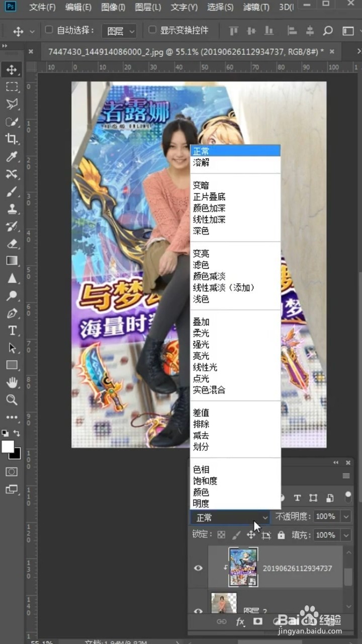Expand the 填充 fill arrow
The image size is (362, 644).
point(346,535)
